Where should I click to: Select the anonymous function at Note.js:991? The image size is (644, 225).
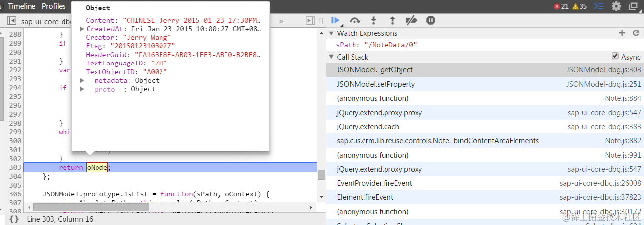[x=485, y=155]
